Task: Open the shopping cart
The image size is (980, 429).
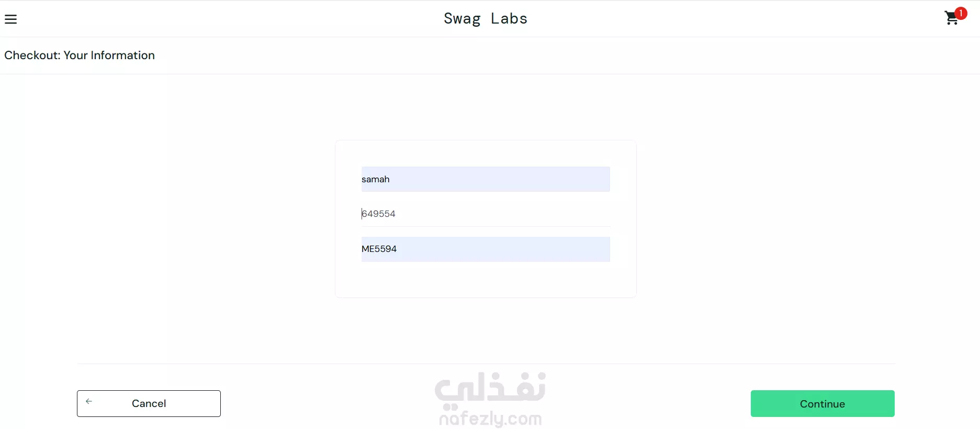Action: 952,18
